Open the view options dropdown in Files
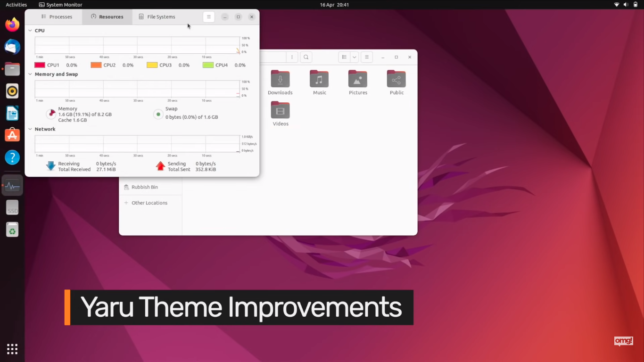 354,57
